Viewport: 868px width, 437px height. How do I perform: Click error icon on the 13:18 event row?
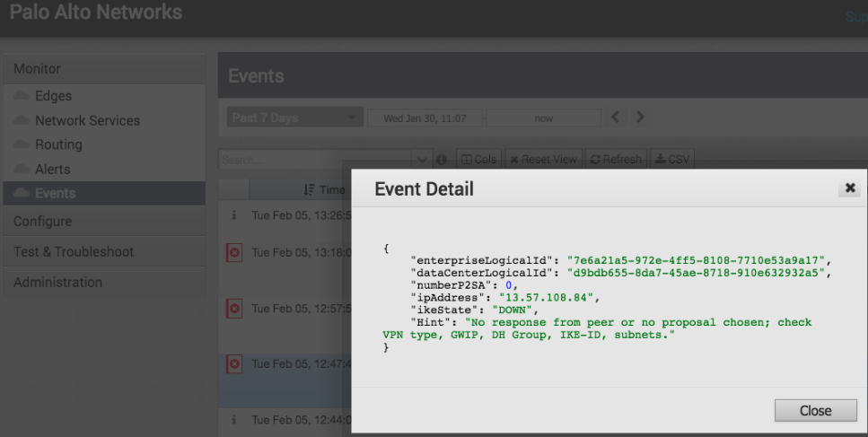click(234, 252)
